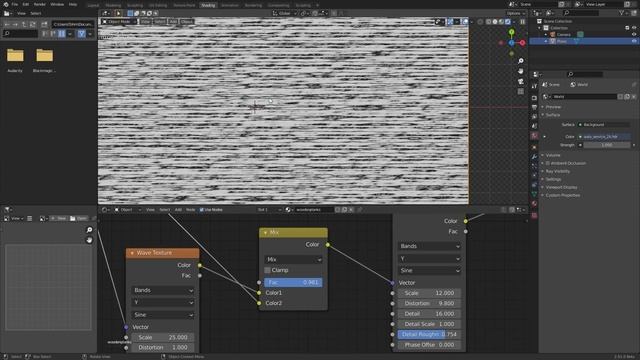Select rendered viewport shading mode
The height and width of the screenshot is (360, 640).
click(508, 22)
